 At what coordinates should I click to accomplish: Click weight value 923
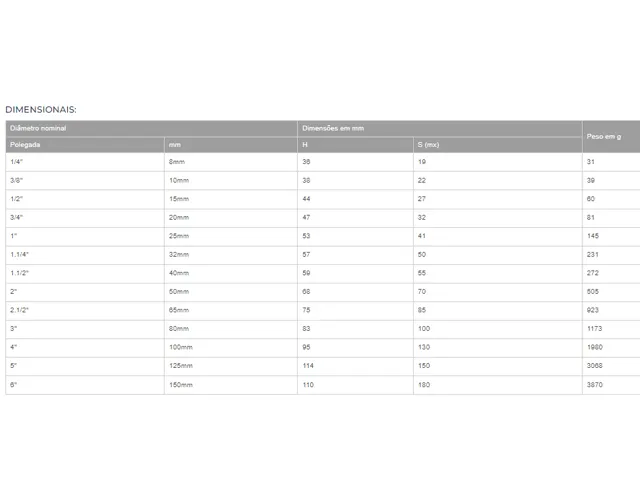tap(592, 310)
